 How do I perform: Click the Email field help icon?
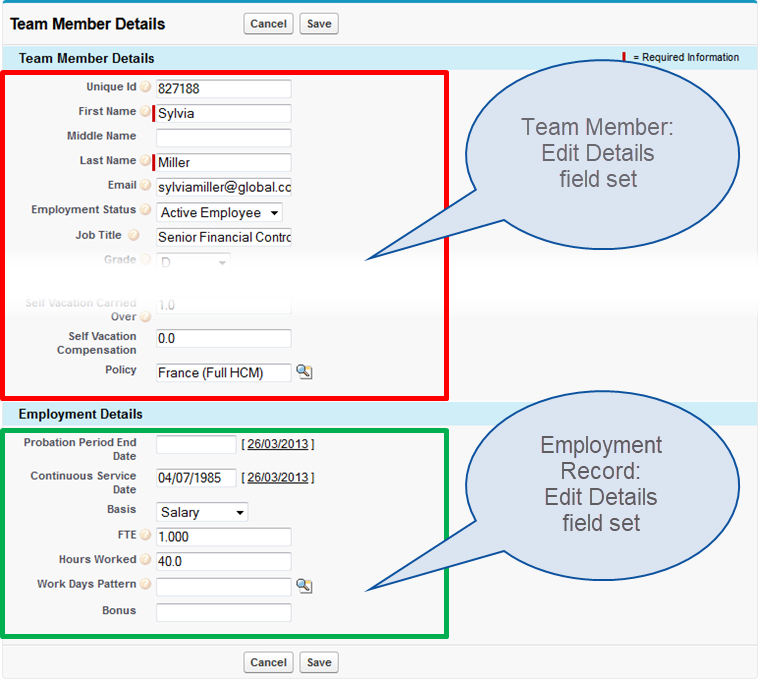(x=146, y=186)
